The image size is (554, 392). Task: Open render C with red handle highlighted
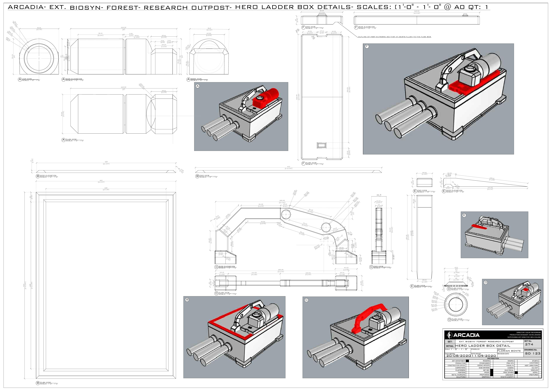[x=356, y=337]
